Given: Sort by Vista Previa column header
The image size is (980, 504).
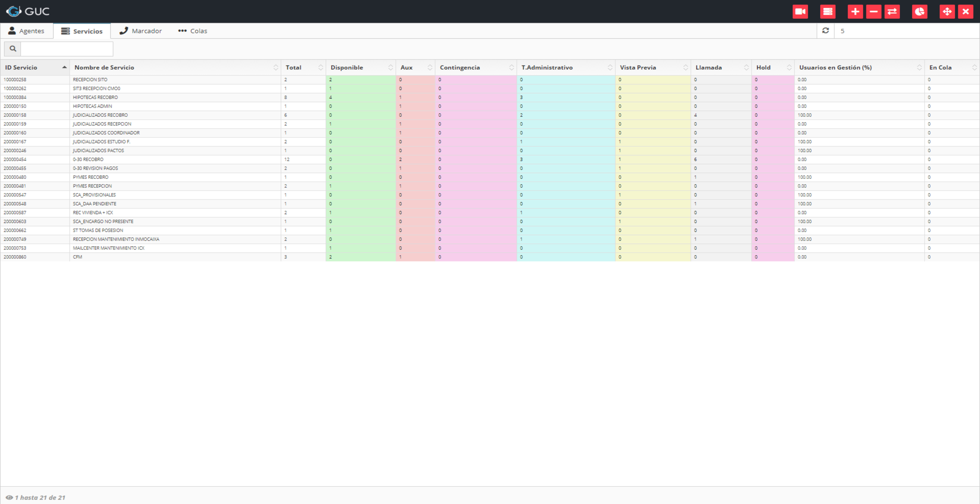Looking at the screenshot, I should pyautogui.click(x=653, y=67).
